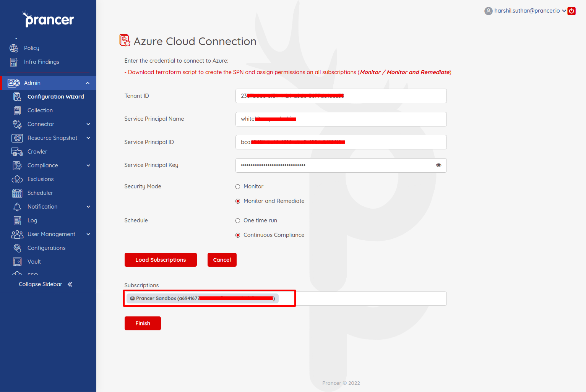The height and width of the screenshot is (392, 586).
Task: Expand the Resource Snapshot chevron
Action: tap(88, 138)
